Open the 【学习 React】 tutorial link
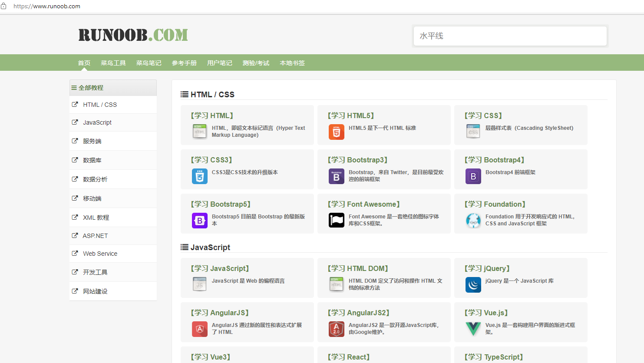 click(x=349, y=357)
